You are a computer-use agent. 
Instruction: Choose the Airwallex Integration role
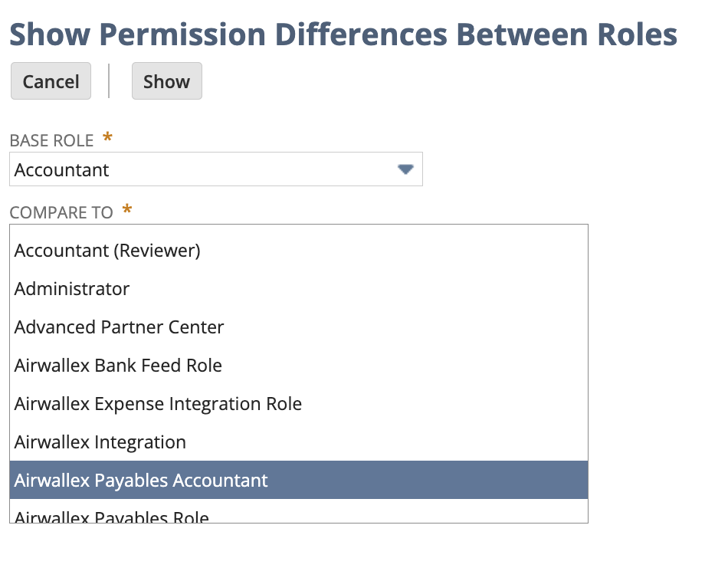coord(100,442)
